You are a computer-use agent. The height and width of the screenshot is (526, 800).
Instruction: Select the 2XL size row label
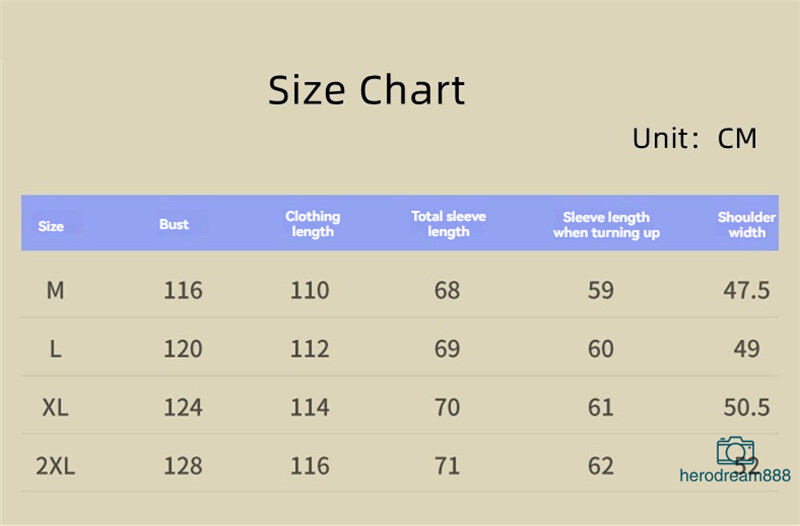click(55, 466)
